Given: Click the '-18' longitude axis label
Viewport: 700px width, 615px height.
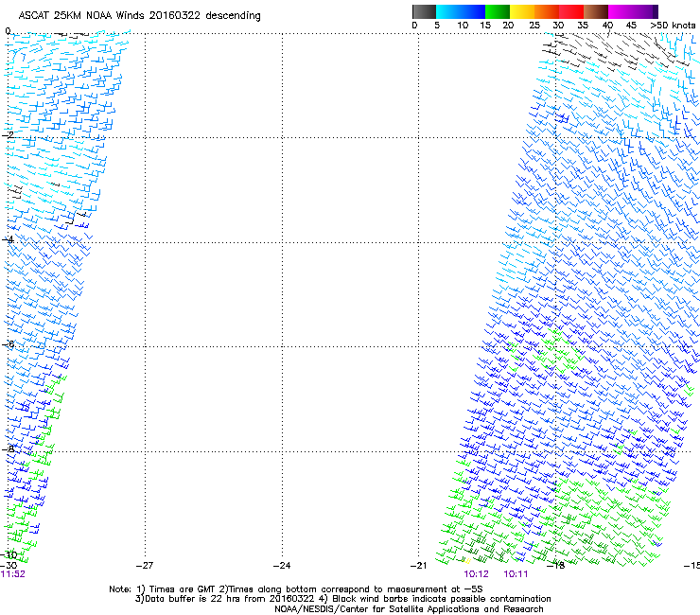Looking at the screenshot, I should tap(556, 566).
